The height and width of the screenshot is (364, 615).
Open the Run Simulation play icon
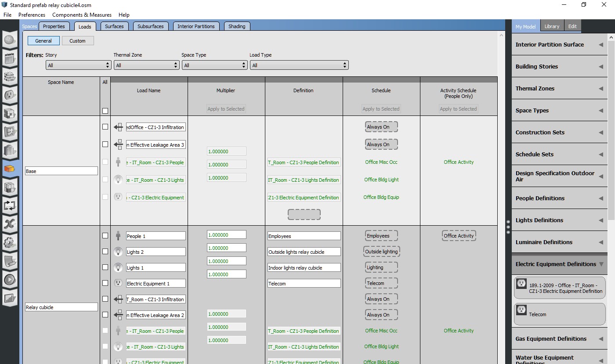(9, 279)
